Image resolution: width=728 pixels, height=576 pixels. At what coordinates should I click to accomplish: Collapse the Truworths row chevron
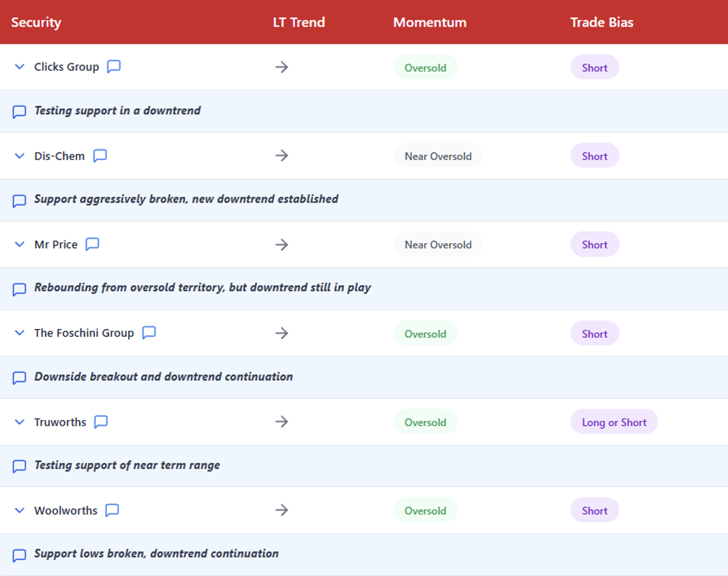tap(19, 422)
